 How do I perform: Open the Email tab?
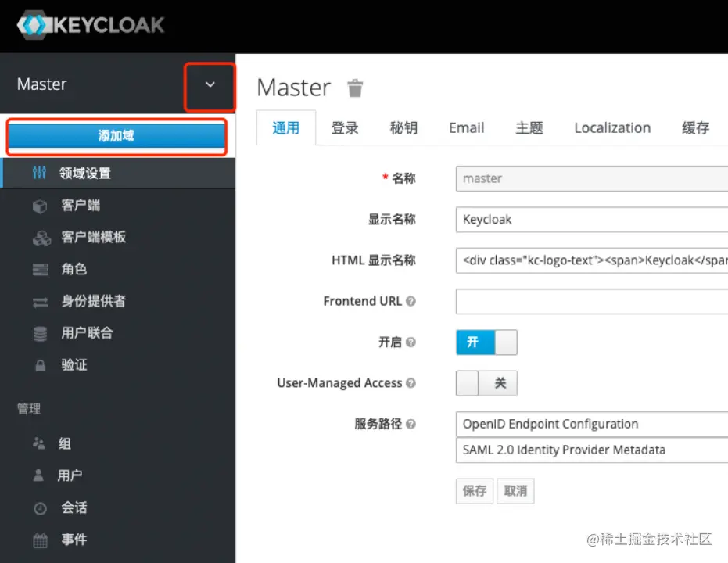coord(466,127)
